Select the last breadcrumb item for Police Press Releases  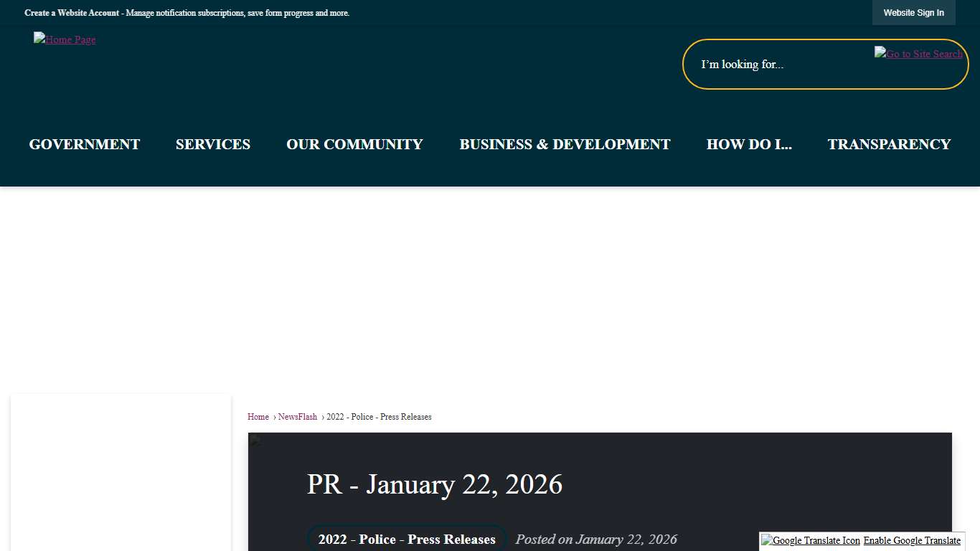379,417
